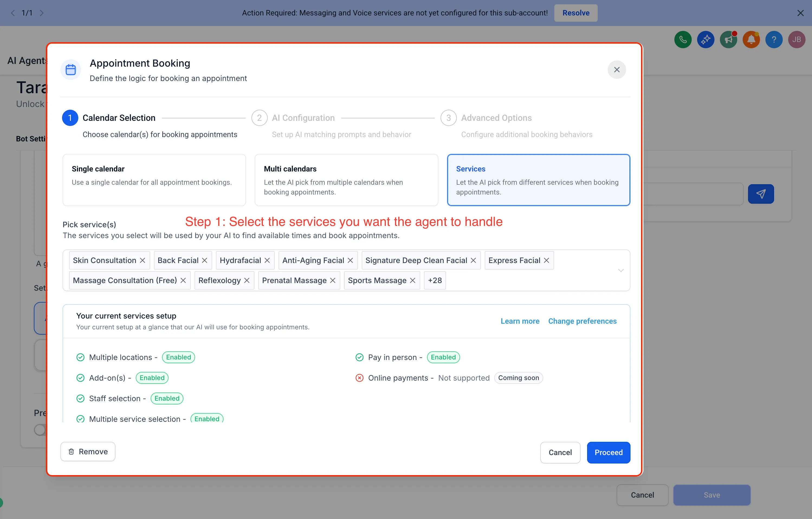Open the help question mark icon
Viewport: 812px width, 519px height.
[774, 40]
